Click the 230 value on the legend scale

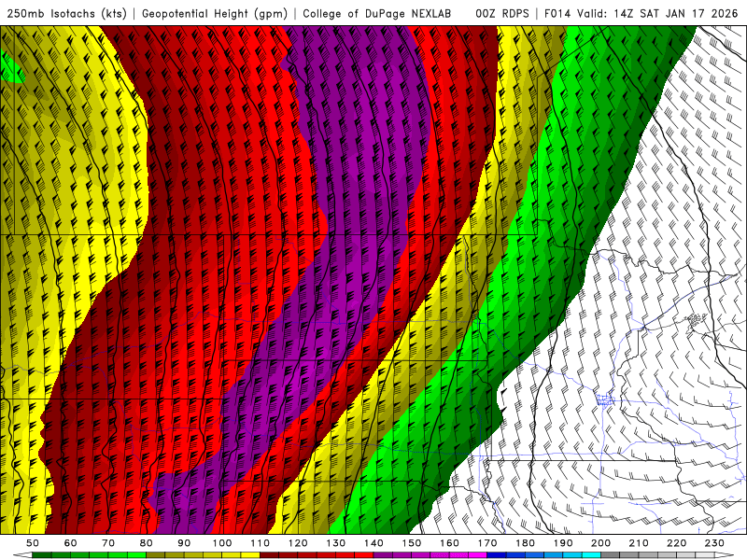714,543
